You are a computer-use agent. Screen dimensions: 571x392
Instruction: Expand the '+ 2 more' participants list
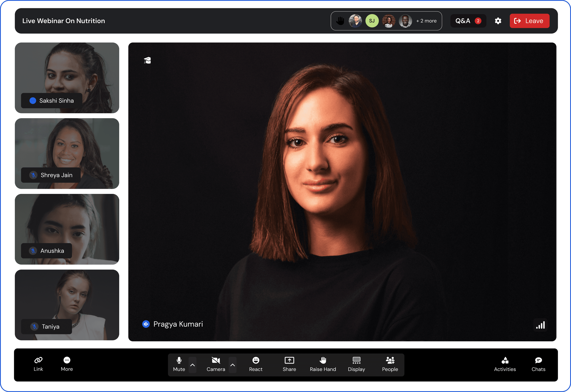coord(426,21)
